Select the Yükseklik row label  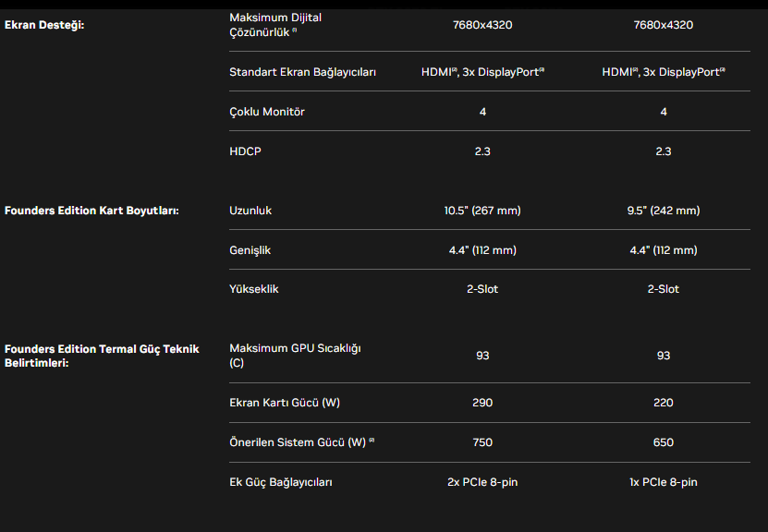pyautogui.click(x=253, y=289)
